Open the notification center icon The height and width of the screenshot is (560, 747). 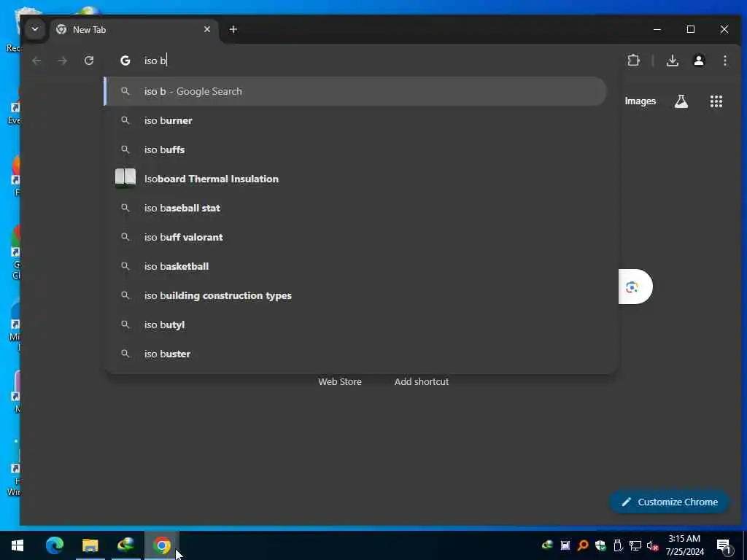[724, 546]
